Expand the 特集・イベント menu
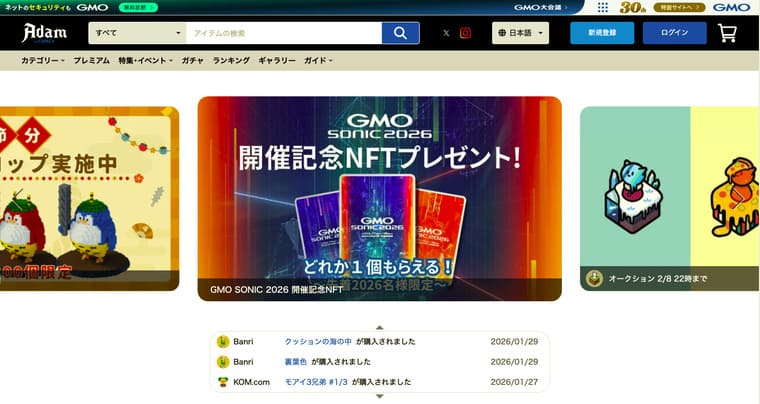The width and height of the screenshot is (760, 404). click(x=145, y=61)
